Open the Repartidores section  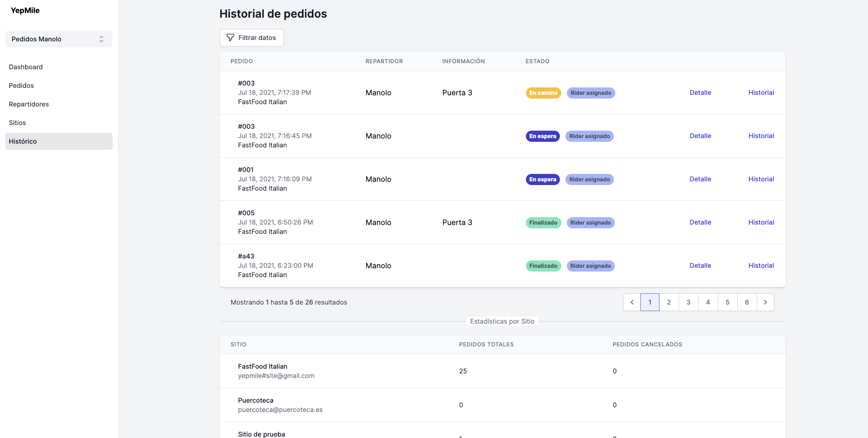pos(29,104)
